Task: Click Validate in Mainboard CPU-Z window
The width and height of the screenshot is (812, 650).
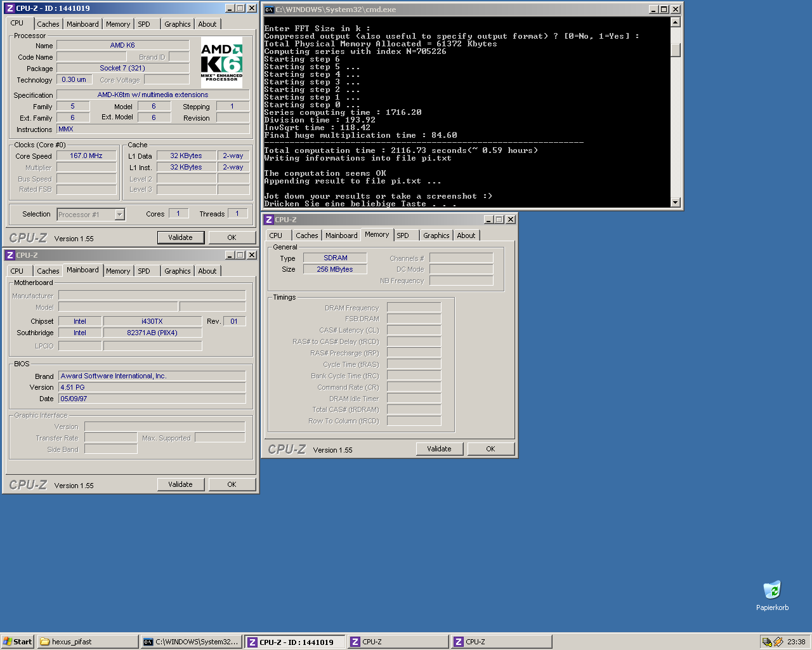Action: 180,484
